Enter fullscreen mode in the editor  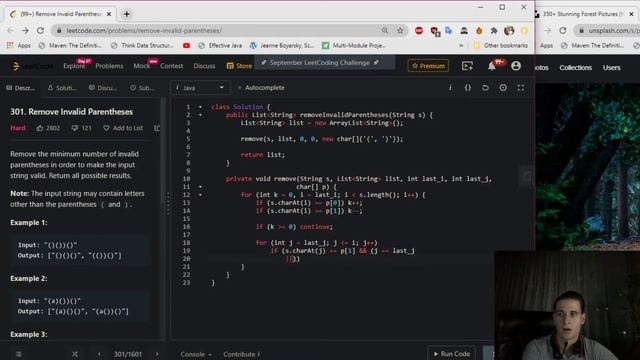tap(520, 88)
